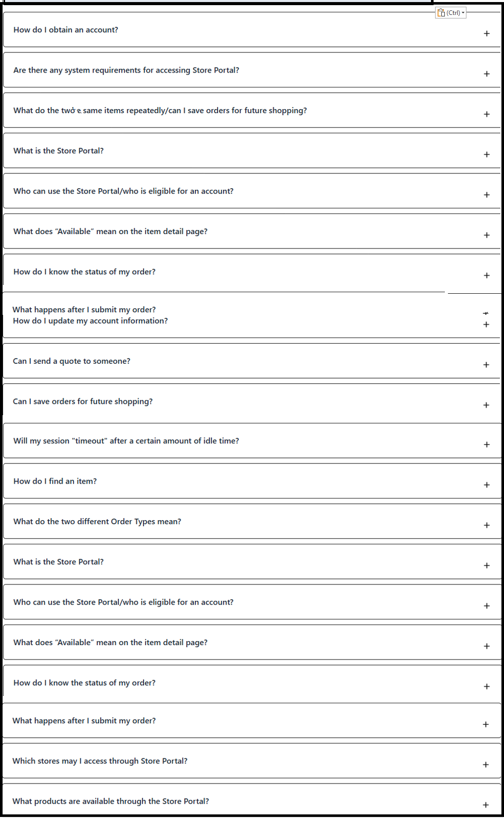Image resolution: width=504 pixels, height=818 pixels.
Task: Click the plus icon beside "Can I send a quote to someone?"
Action: pyautogui.click(x=486, y=365)
